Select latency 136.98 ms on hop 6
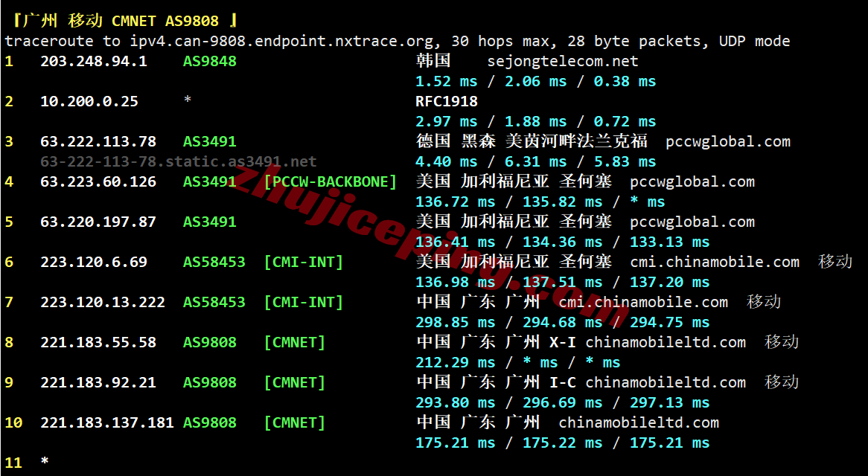 point(455,283)
